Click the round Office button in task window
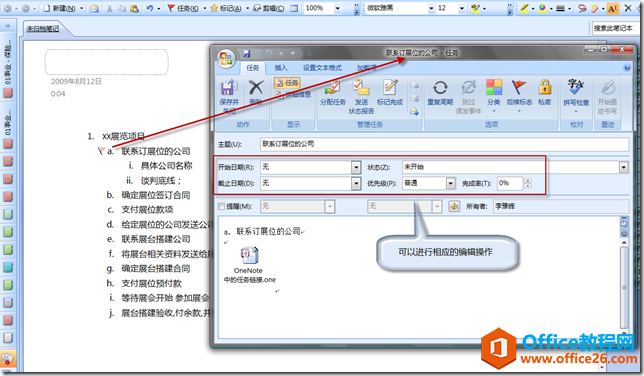The width and height of the screenshot is (644, 376). [226, 59]
